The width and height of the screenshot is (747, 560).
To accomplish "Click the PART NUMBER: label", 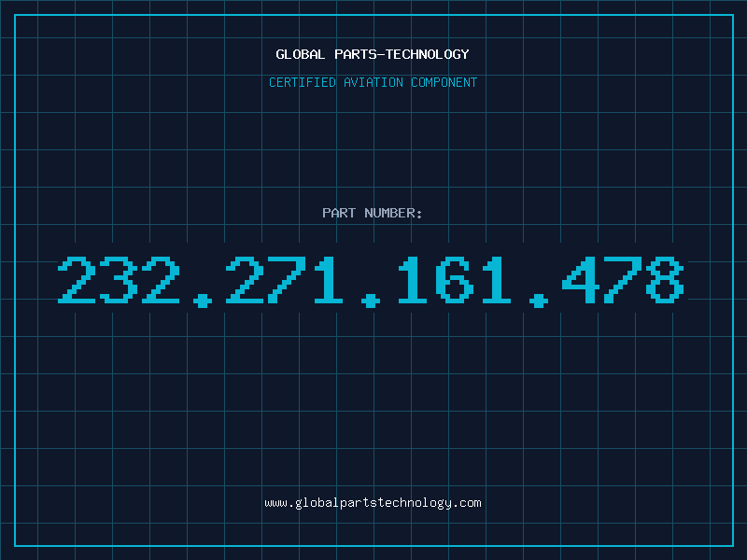I will coord(373,213).
